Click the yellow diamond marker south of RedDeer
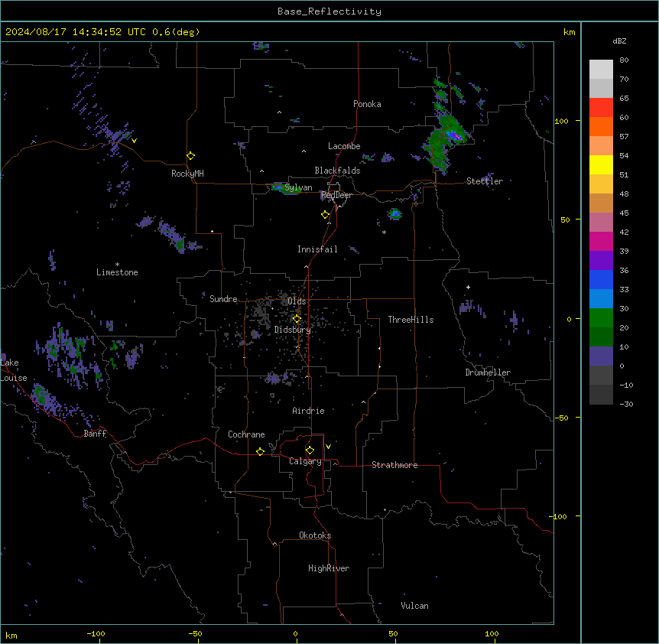 point(326,215)
